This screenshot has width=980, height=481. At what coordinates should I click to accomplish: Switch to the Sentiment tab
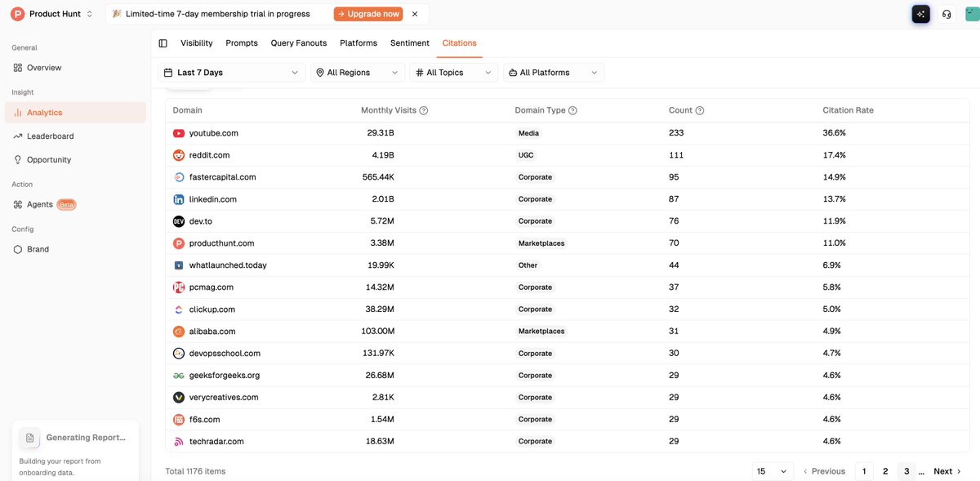410,43
